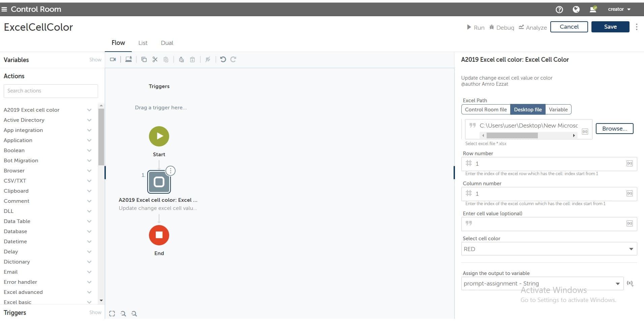Click the paste from shared clipboard icon
The height and width of the screenshot is (328, 644).
192,59
